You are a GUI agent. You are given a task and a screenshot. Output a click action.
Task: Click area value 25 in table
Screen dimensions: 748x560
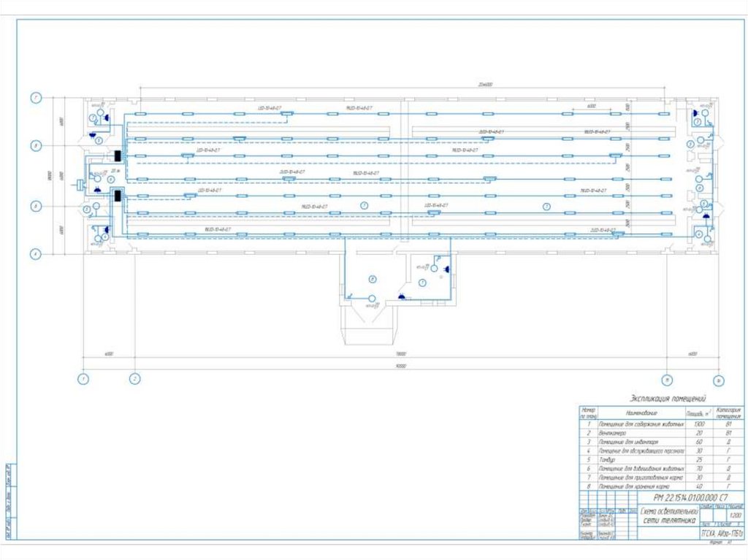(699, 460)
